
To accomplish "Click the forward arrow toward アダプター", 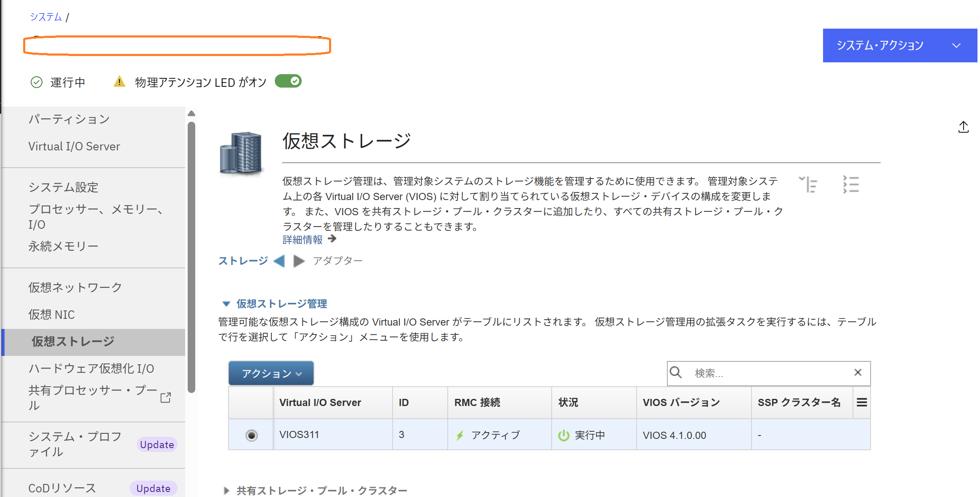I will [x=299, y=261].
